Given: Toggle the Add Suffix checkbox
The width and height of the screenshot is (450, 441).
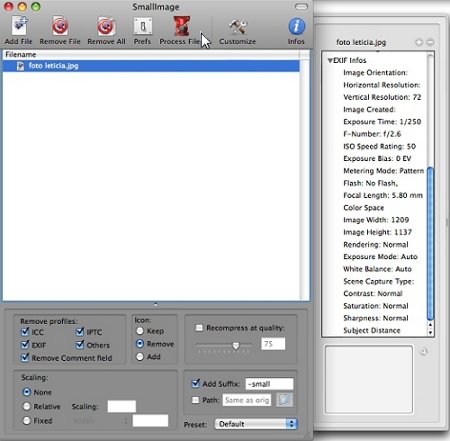Looking at the screenshot, I should point(196,383).
